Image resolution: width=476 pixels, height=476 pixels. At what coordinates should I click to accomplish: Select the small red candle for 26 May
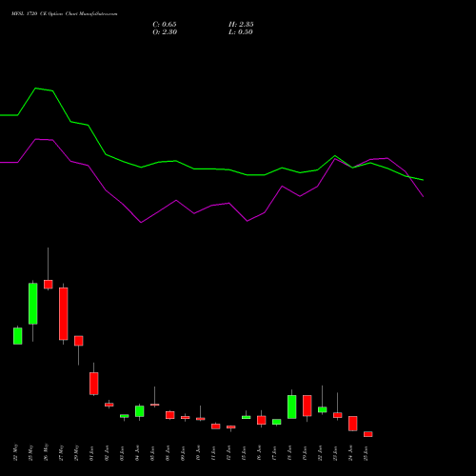[x=49, y=285]
